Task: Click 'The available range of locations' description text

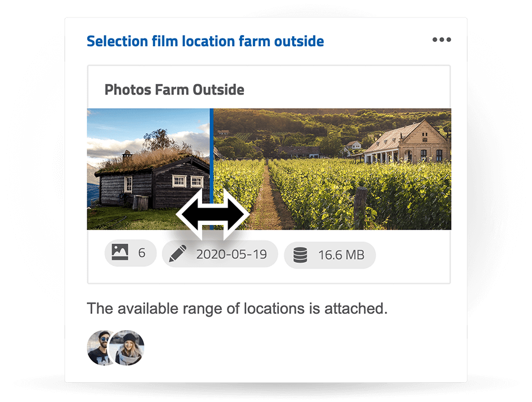Action: click(x=237, y=309)
